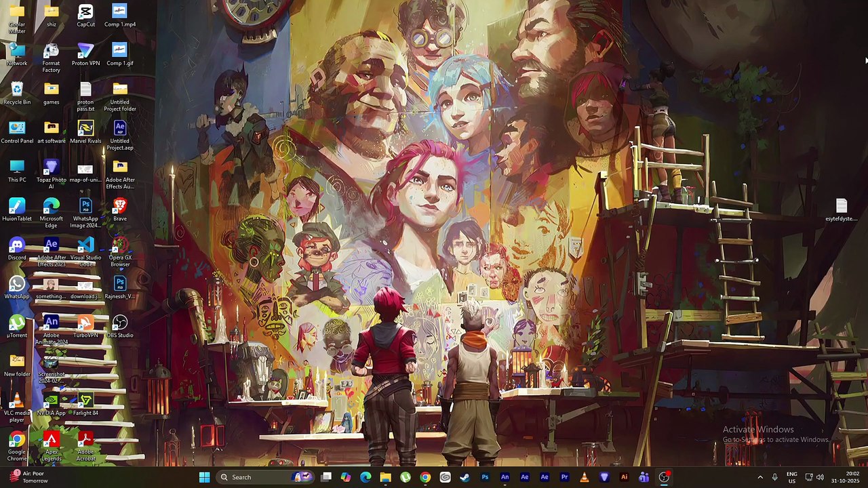The height and width of the screenshot is (488, 868).
Task: Select the Untitled Project.aep file
Action: click(x=120, y=136)
